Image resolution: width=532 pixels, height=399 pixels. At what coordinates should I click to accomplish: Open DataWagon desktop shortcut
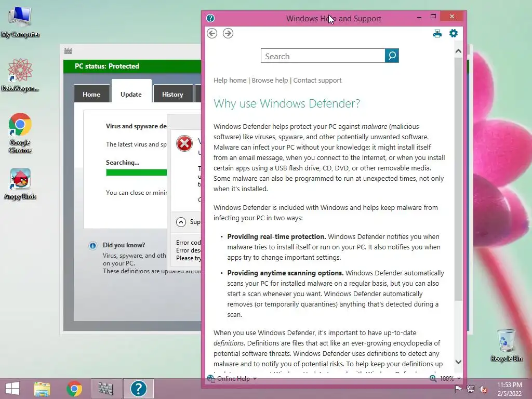point(20,75)
